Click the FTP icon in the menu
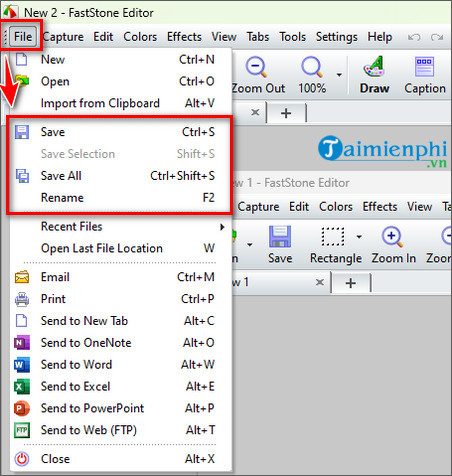The image size is (452, 476). [x=22, y=430]
